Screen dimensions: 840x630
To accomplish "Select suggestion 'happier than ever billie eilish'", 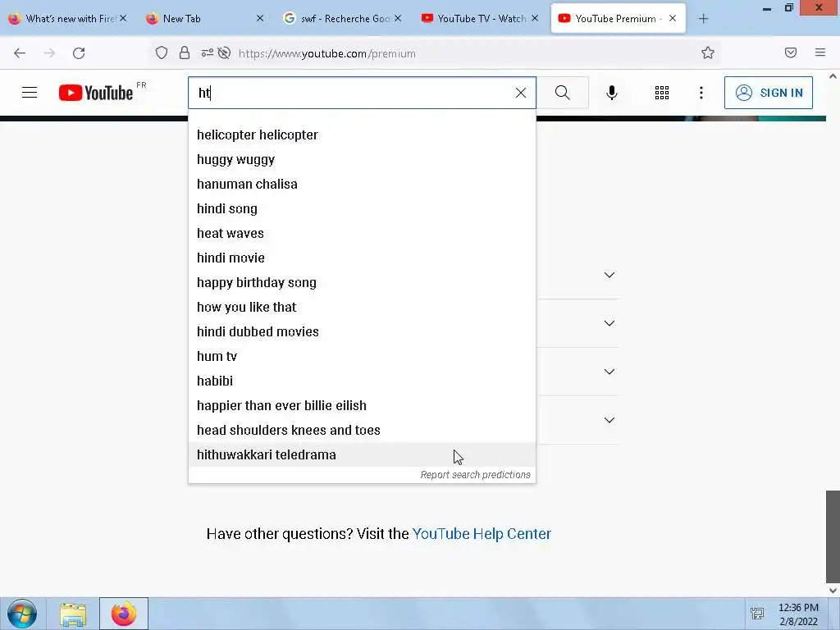I will click(x=362, y=406).
